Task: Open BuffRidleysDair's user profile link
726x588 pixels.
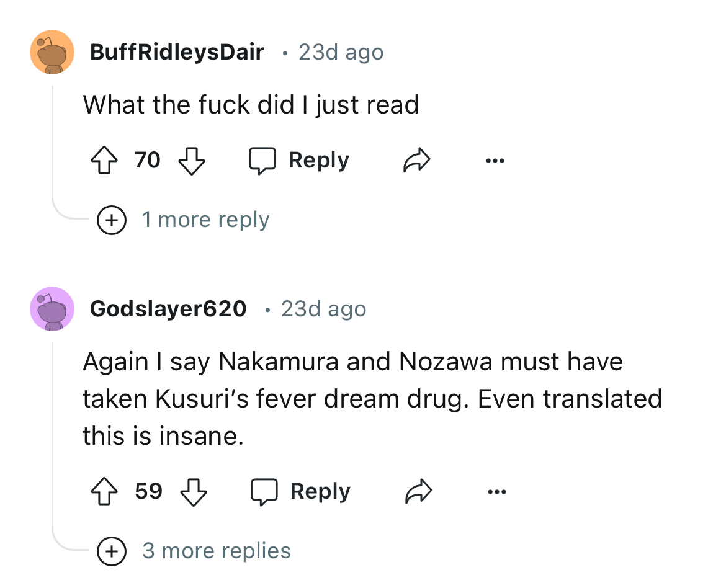Action: click(177, 52)
